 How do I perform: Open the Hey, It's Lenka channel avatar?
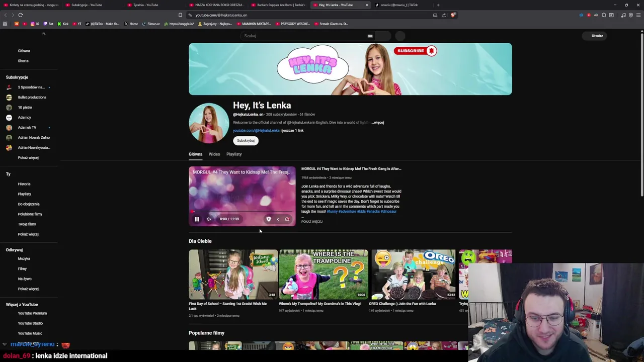click(x=208, y=123)
